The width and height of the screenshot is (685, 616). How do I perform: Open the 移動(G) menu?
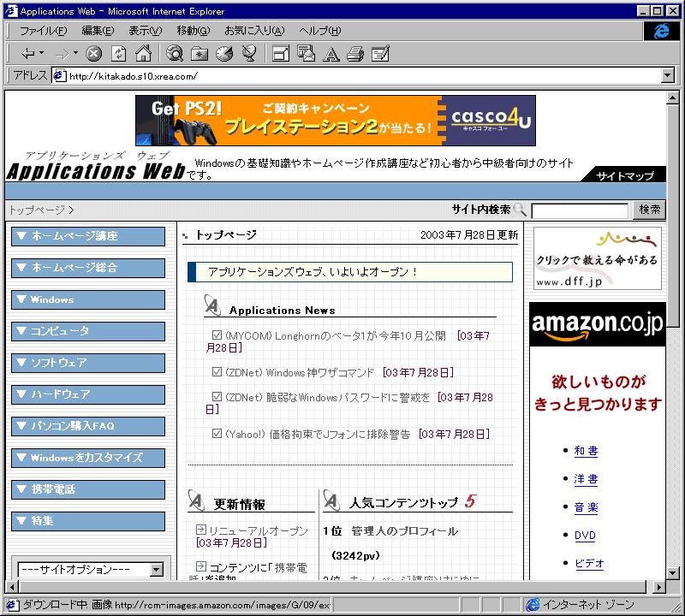(x=194, y=31)
